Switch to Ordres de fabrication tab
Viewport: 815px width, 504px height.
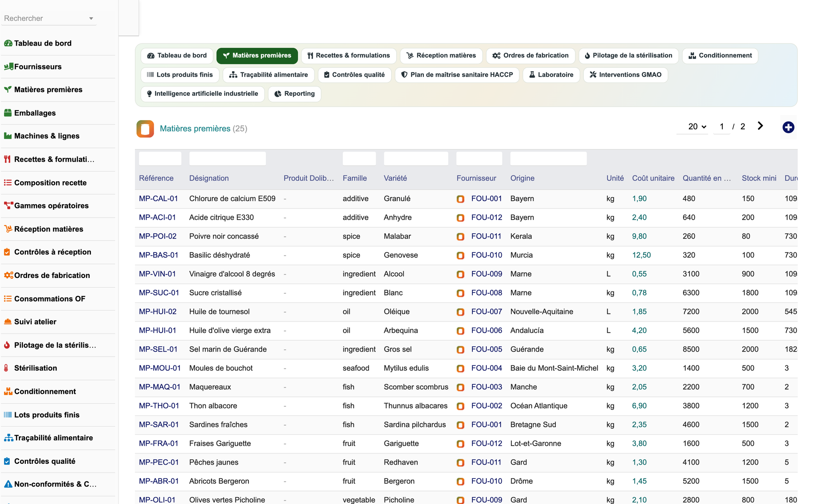530,56
